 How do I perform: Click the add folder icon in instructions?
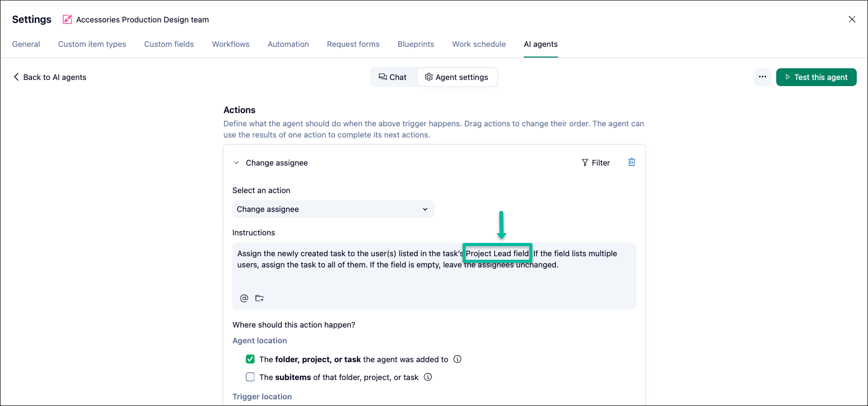[x=260, y=299]
